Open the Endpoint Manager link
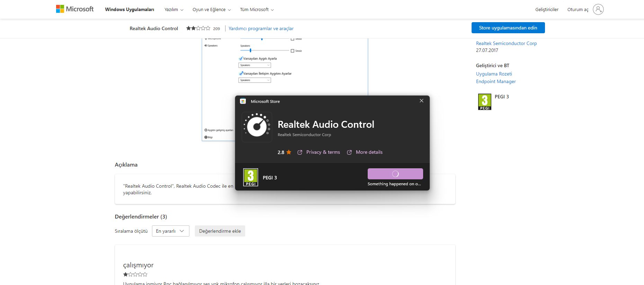The image size is (644, 285). [496, 81]
